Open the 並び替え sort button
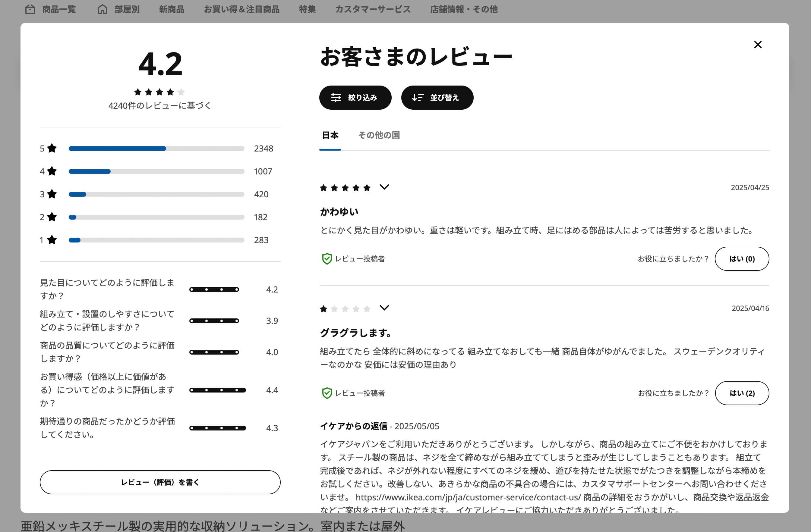The height and width of the screenshot is (532, 811). [437, 97]
